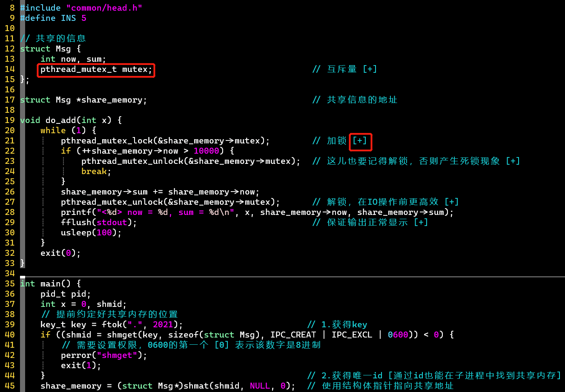Click the "void do_add(int x) {" function header
Image resolution: width=565 pixels, height=392 pixels.
71,120
